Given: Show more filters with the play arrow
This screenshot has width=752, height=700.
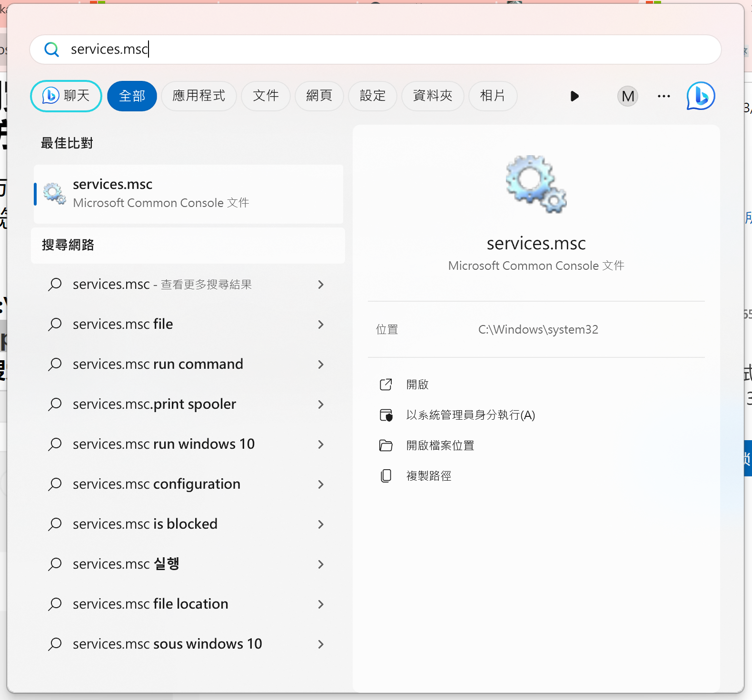Looking at the screenshot, I should click(x=574, y=96).
